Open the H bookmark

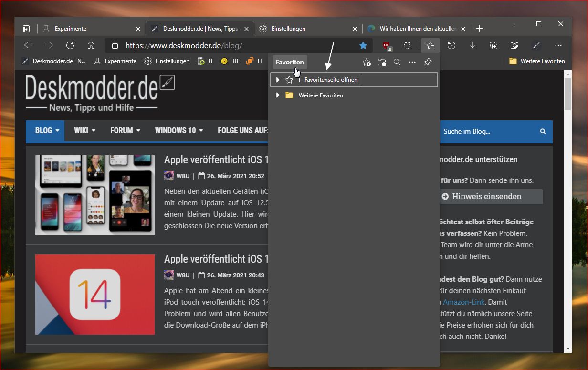pos(254,61)
